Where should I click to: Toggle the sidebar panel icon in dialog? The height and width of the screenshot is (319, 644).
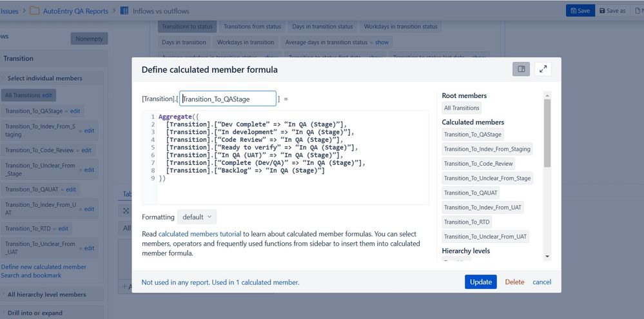coord(521,69)
